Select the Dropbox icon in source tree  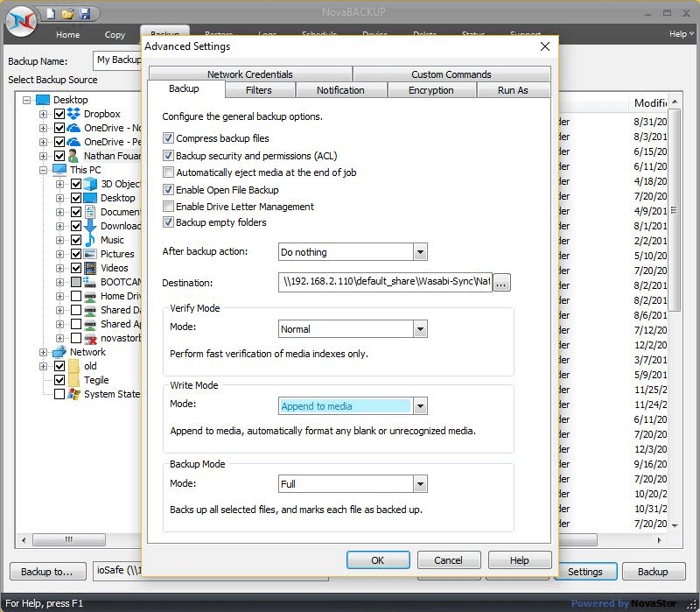click(73, 114)
